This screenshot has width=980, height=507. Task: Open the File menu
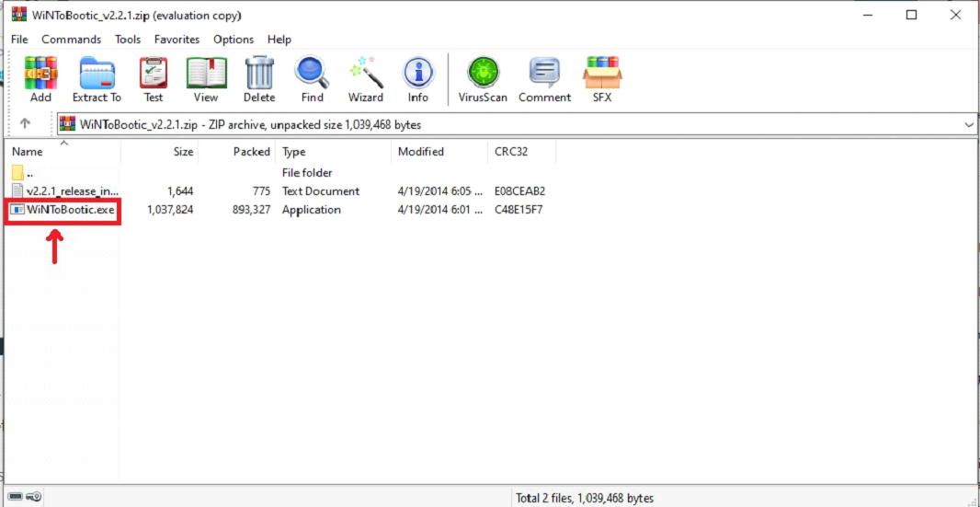point(19,40)
